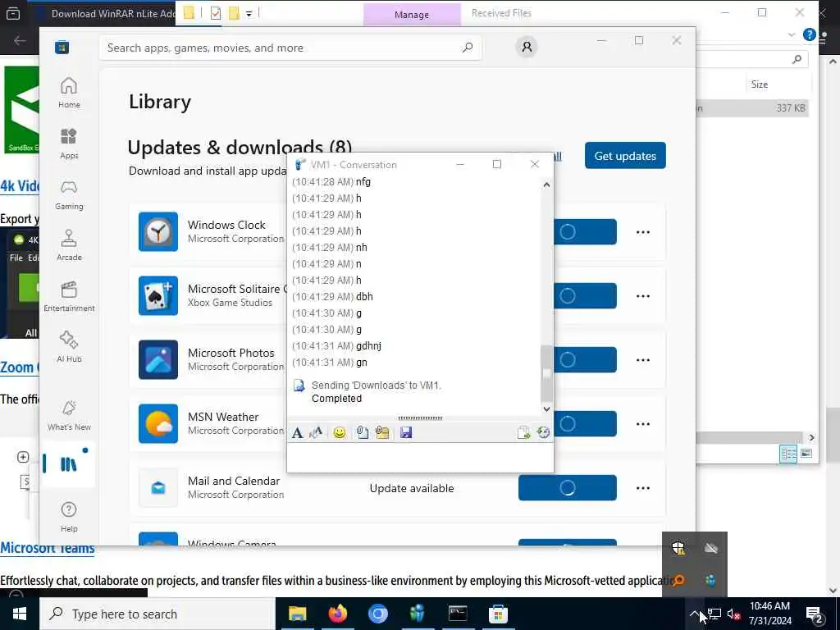Expand the Explorer ribbon chevron

pos(792,34)
